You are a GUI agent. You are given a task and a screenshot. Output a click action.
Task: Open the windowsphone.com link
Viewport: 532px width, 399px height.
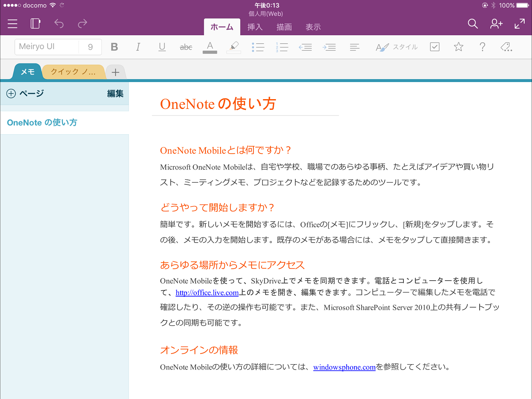point(344,367)
